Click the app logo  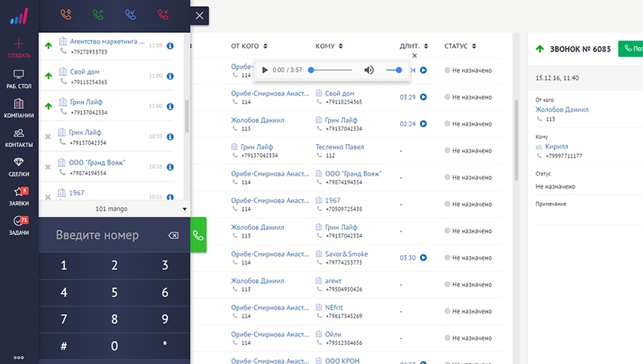tap(19, 16)
